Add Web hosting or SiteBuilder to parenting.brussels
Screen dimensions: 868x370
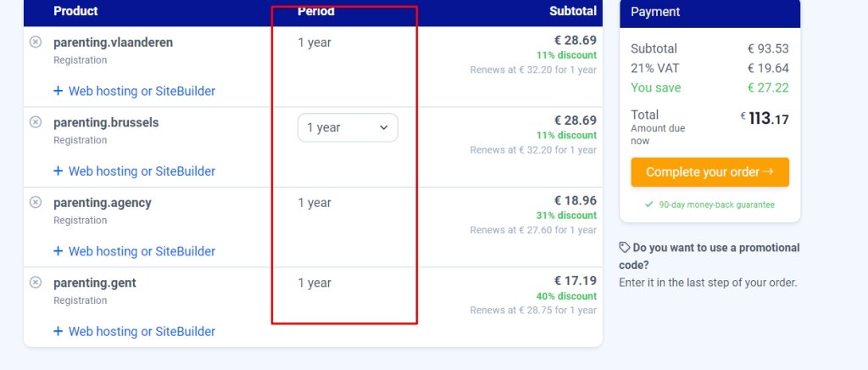click(142, 171)
